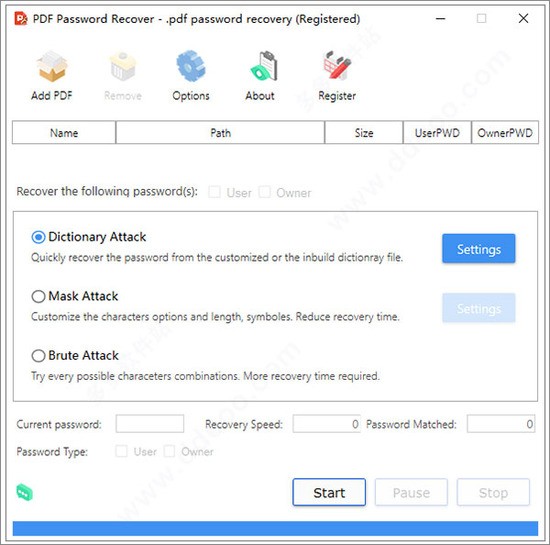This screenshot has height=545, width=550.
Task: Open Options via the gear icon
Action: [x=191, y=66]
